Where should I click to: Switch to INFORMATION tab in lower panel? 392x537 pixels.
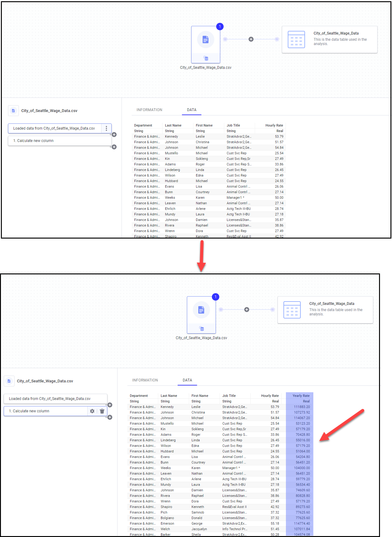pos(145,380)
